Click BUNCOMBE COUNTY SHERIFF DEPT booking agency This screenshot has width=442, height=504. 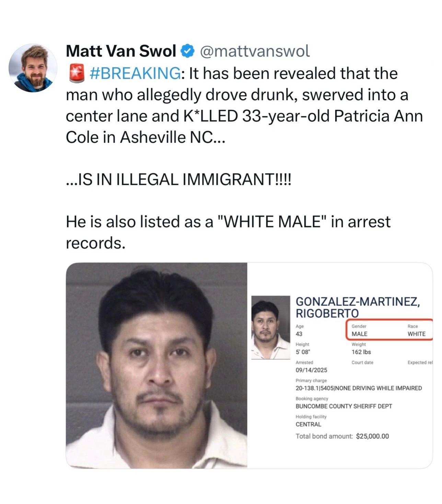click(344, 406)
